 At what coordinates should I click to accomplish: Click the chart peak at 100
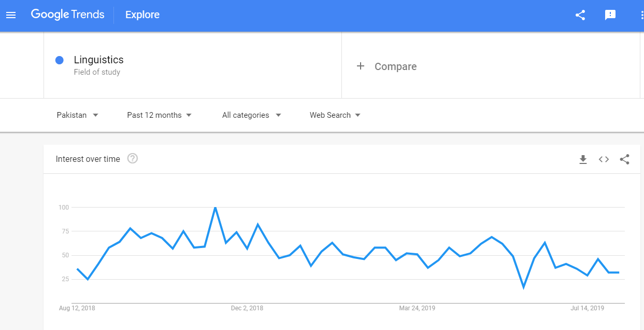215,208
